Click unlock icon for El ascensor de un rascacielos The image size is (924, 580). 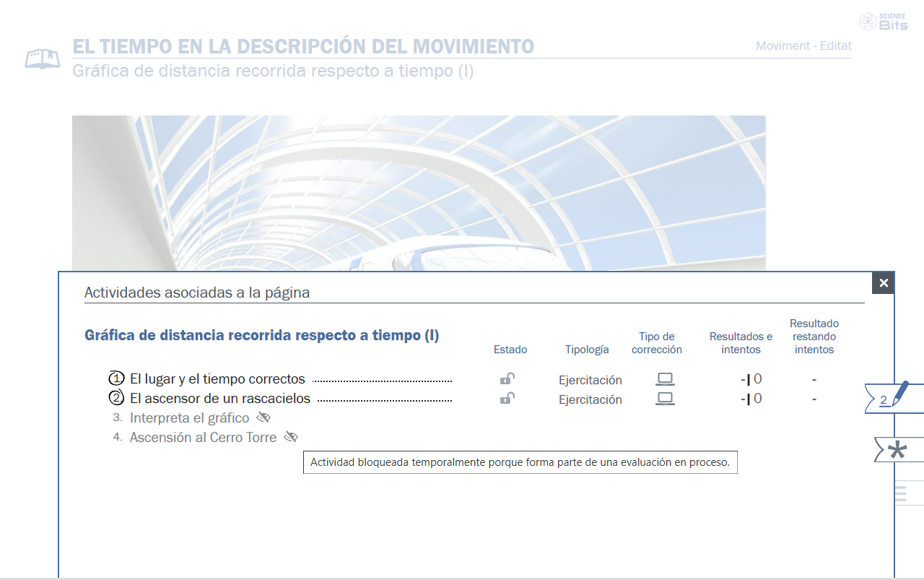pos(507,399)
